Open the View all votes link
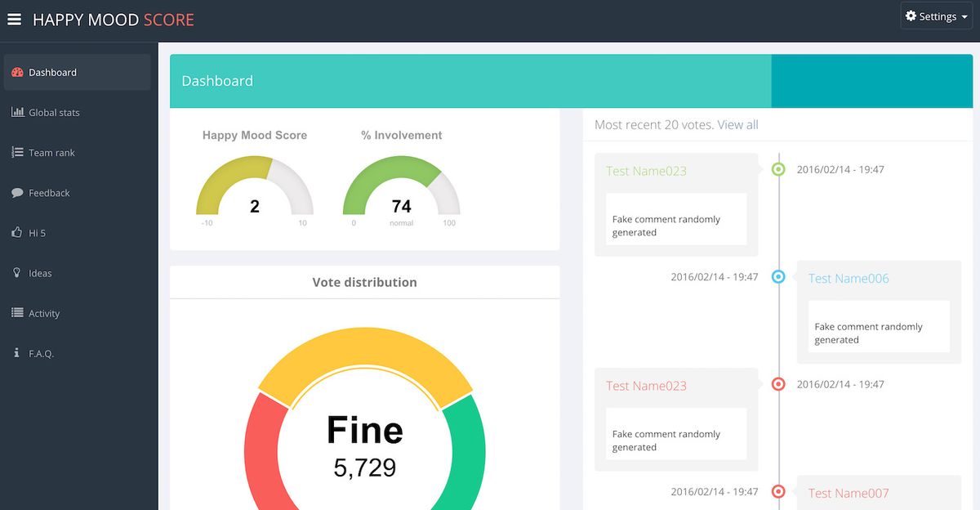This screenshot has height=510, width=980. [x=739, y=124]
